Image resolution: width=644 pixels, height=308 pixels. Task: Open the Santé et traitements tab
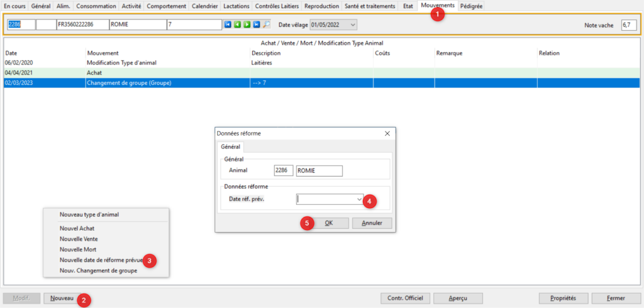(370, 6)
